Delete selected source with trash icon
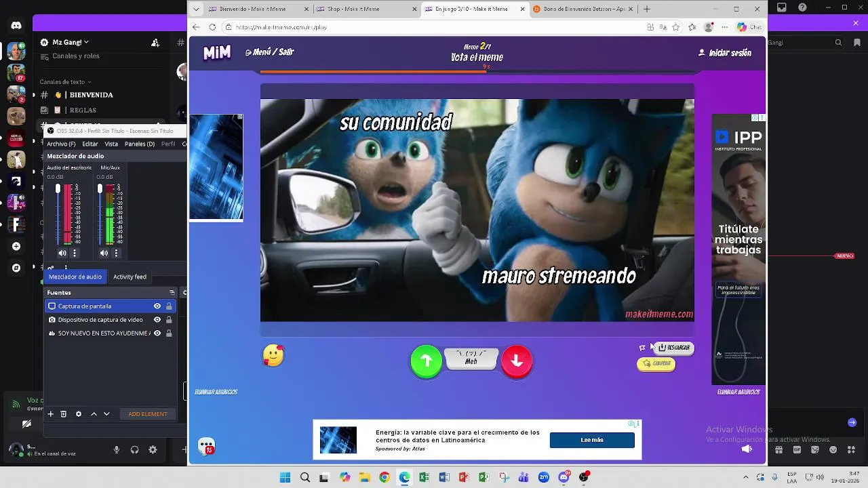868x488 pixels. point(64,414)
